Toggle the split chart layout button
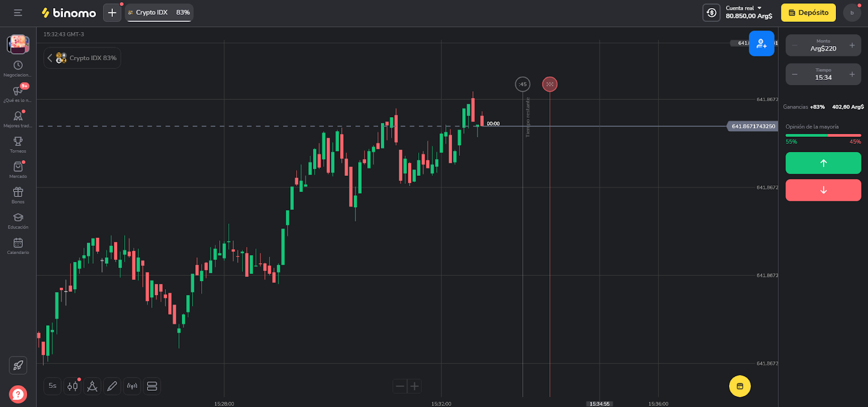 click(152, 386)
